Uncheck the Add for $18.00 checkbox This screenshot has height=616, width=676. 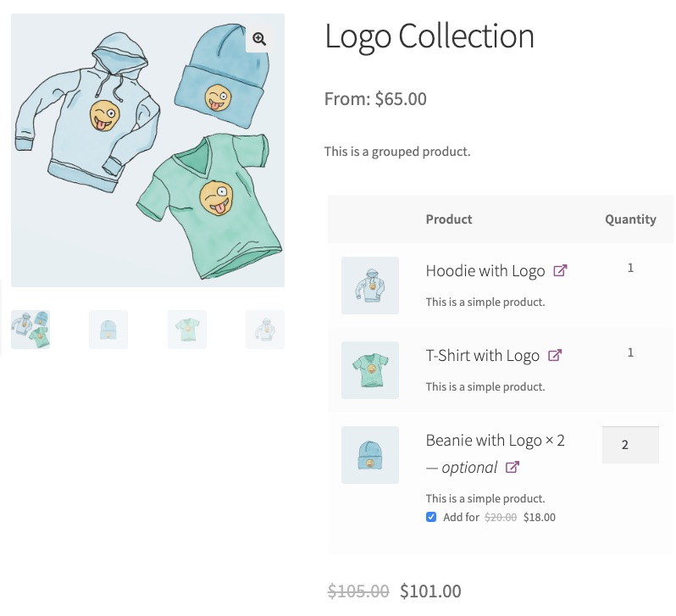pos(431,517)
